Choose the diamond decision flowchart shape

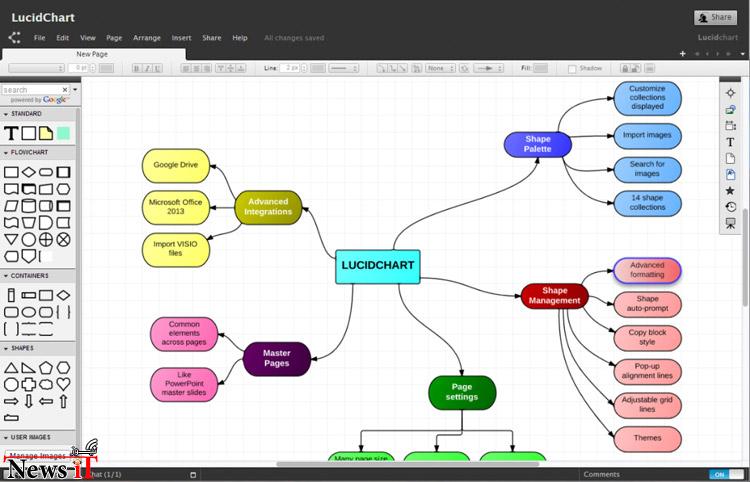(29, 172)
